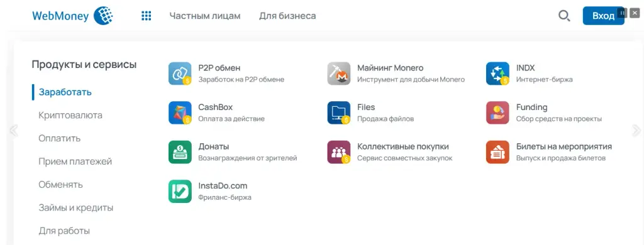Screen dimensions: 644x245
Task: Open the Частным лицам menu
Action: (205, 16)
